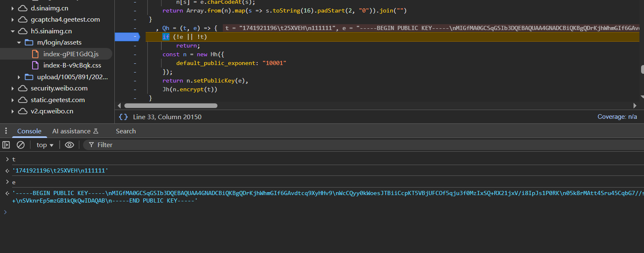This screenshot has width=644, height=253.
Task: Click the pretty print braces icon
Action: click(x=123, y=117)
